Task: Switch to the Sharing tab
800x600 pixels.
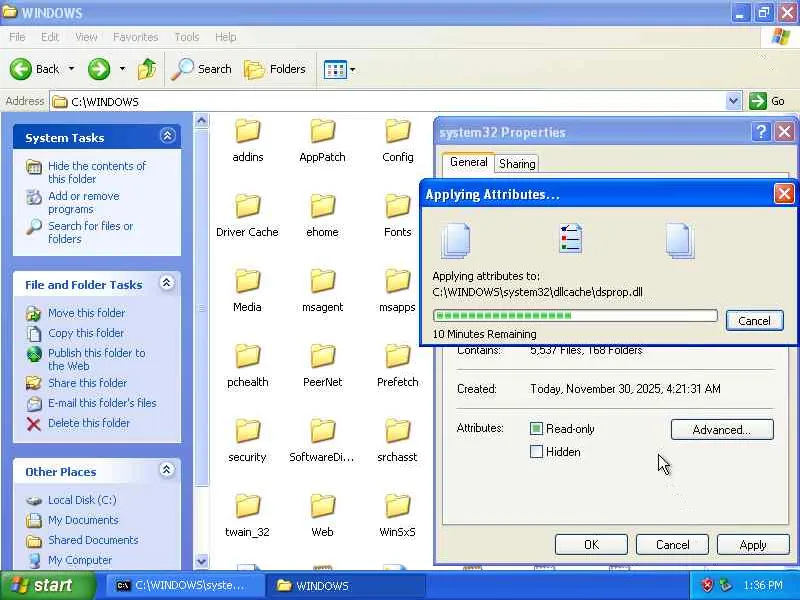Action: 517,164
